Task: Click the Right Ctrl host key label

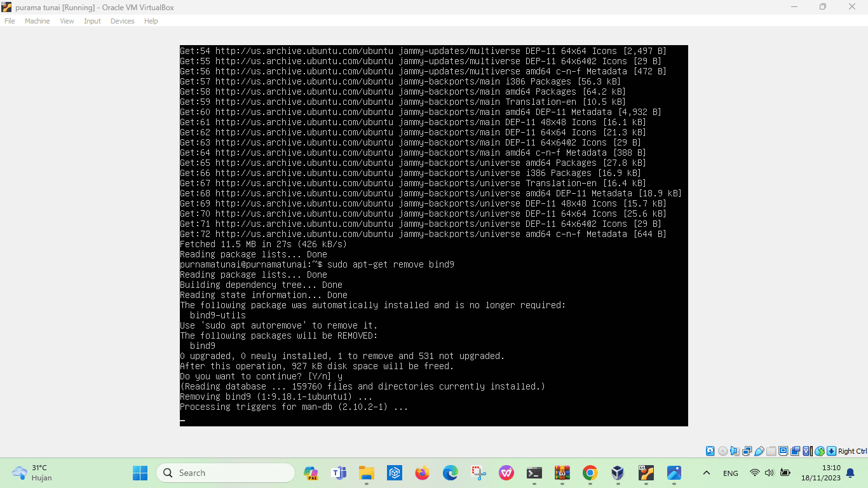Action: pyautogui.click(x=852, y=451)
